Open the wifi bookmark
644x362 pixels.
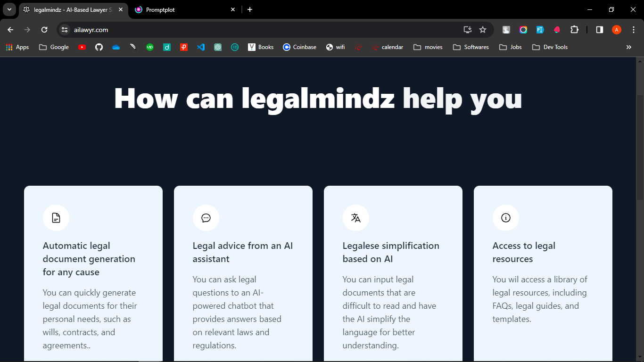335,47
